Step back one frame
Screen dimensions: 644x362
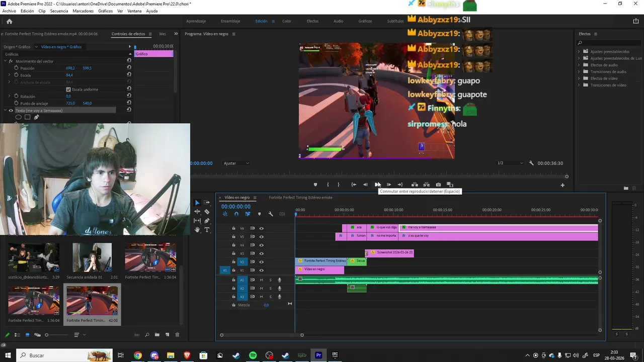(x=365, y=185)
